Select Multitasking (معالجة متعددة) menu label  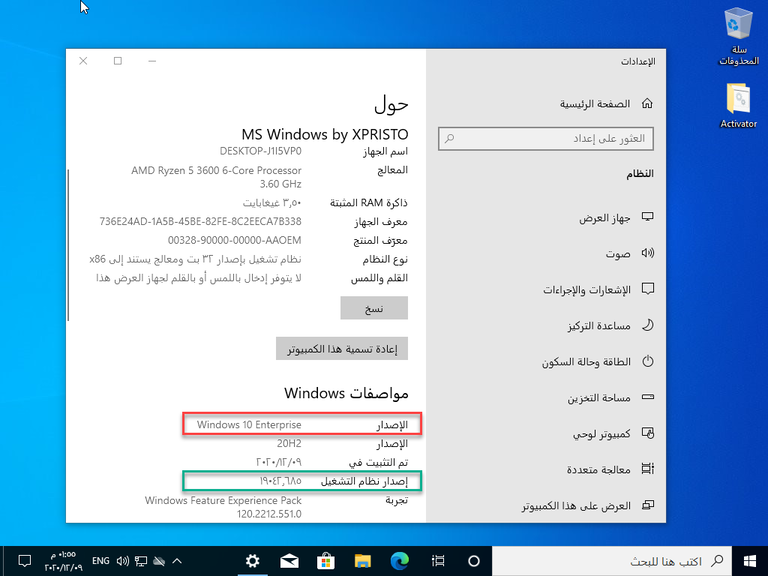(x=599, y=470)
